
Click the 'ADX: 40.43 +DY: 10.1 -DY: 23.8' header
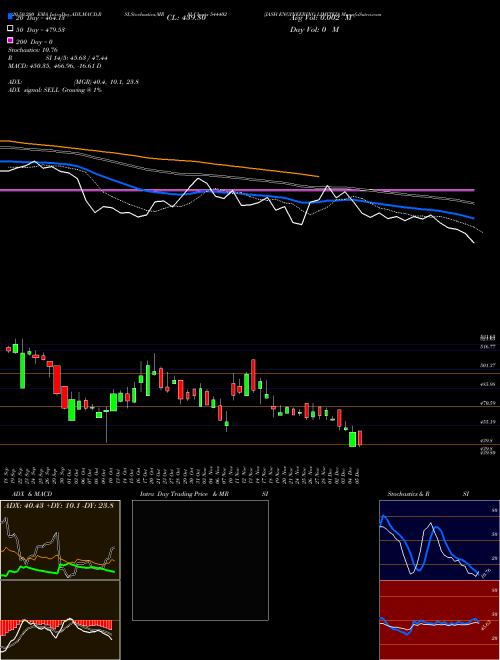(59, 506)
